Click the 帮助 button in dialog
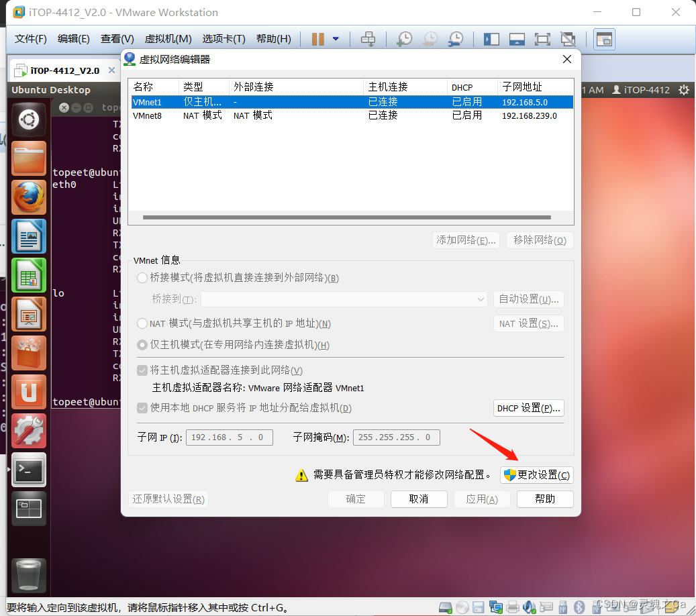696x616 pixels. pyautogui.click(x=545, y=499)
